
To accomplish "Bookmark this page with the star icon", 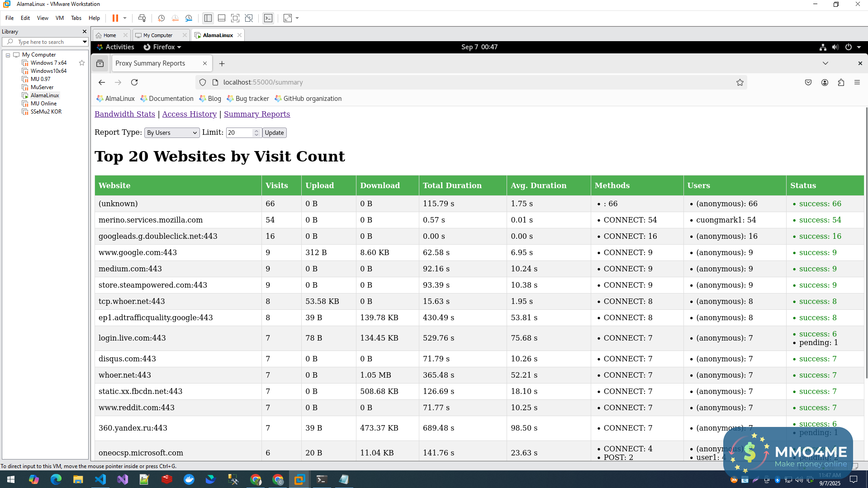I will (x=740, y=82).
